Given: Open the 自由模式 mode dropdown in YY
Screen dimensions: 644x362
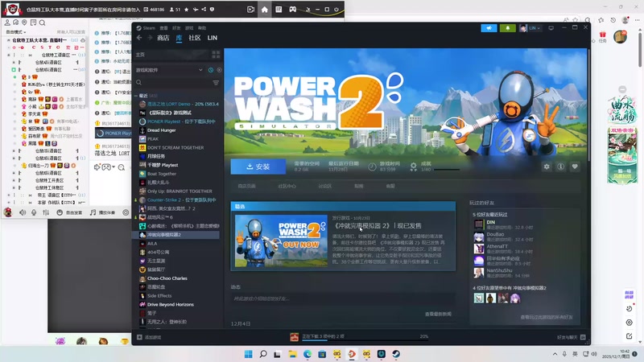Looking at the screenshot, I should click(x=15, y=32).
